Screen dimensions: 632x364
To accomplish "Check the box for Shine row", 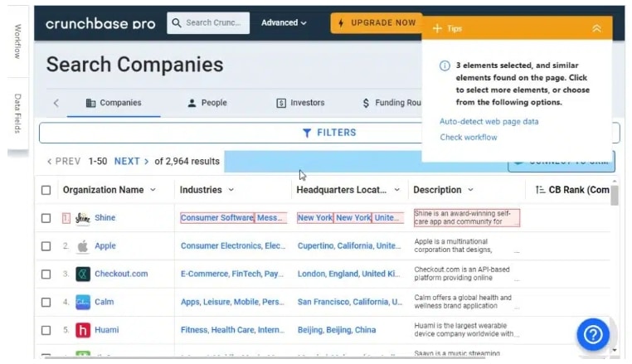I will tap(46, 218).
